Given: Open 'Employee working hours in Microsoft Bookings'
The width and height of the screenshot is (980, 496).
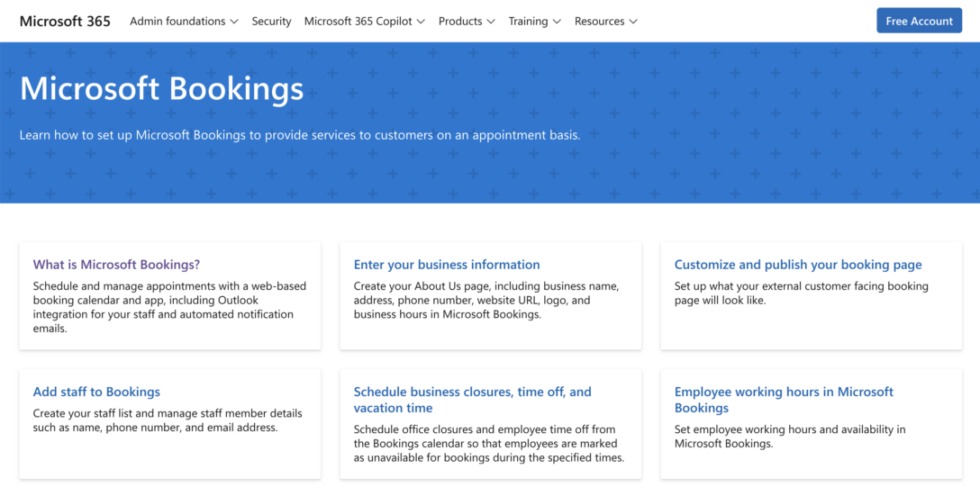Looking at the screenshot, I should pyautogui.click(x=784, y=400).
